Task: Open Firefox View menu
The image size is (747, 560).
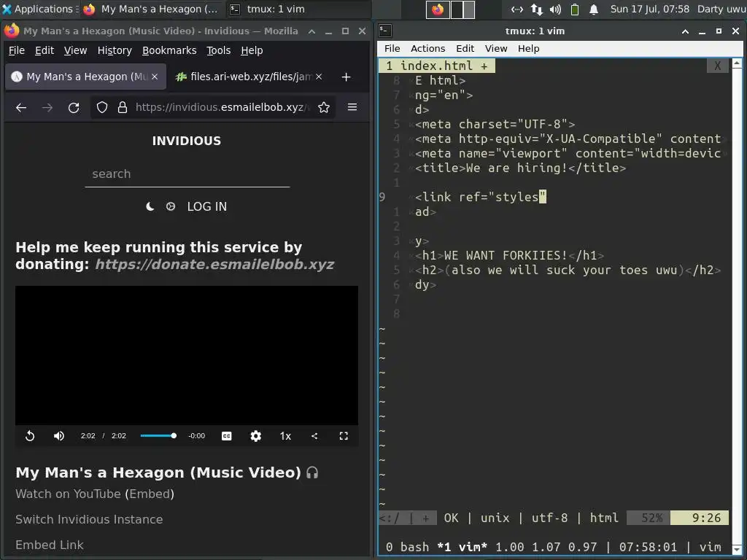Action: [75, 50]
